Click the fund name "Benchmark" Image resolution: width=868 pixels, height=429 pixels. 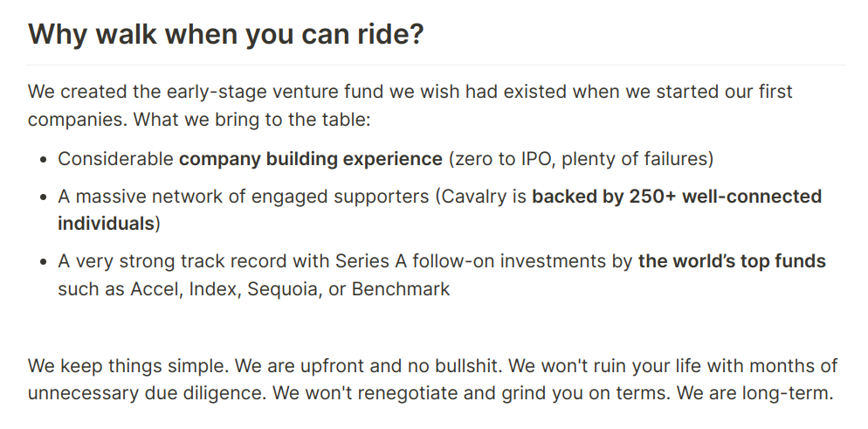coord(401,289)
